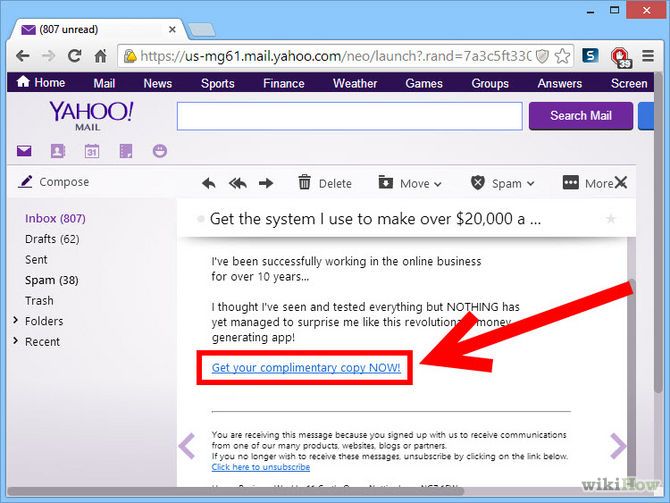670x503 pixels.
Task: Close the message with the X icon
Action: click(x=621, y=182)
